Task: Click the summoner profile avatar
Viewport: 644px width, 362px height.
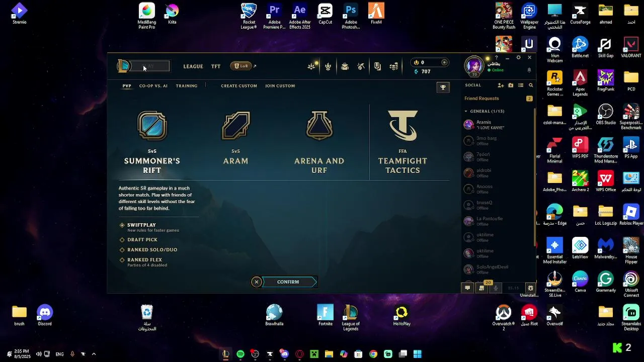Action: pyautogui.click(x=474, y=66)
